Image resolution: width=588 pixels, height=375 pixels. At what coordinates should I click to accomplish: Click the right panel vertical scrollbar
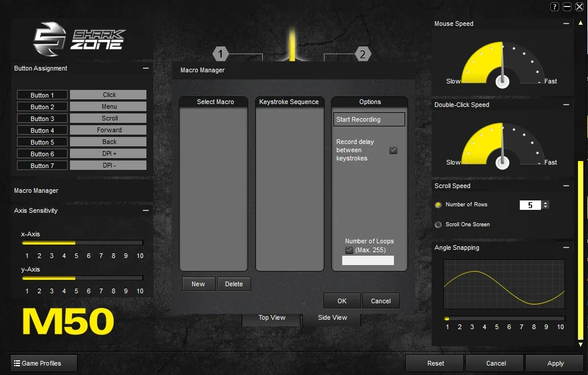click(x=580, y=250)
